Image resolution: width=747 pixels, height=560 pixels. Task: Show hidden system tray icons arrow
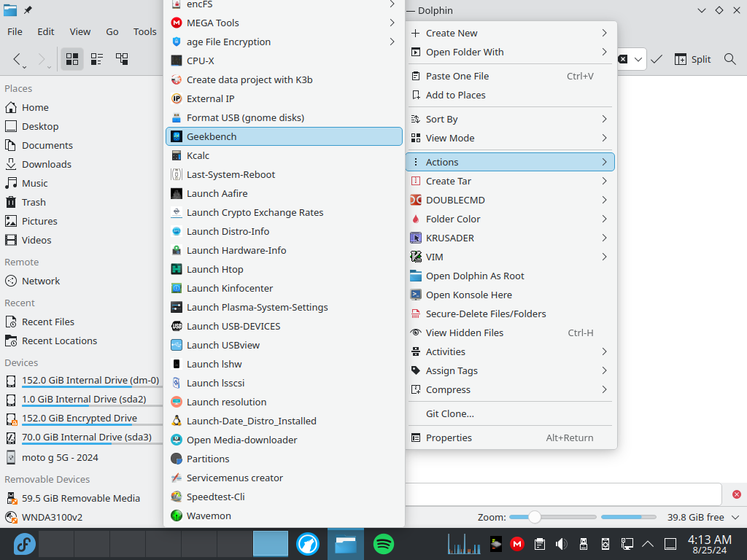click(648, 544)
